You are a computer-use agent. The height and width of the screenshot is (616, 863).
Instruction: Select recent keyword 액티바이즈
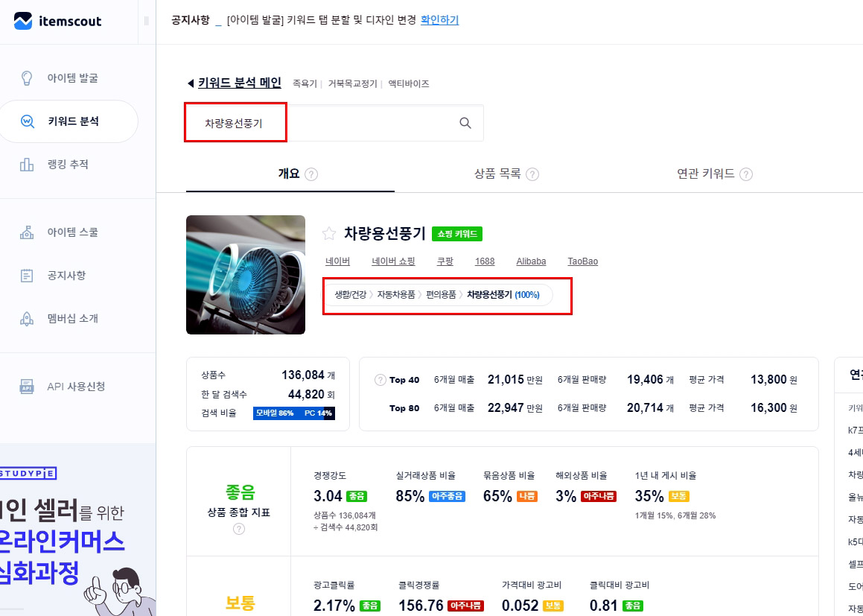click(408, 83)
